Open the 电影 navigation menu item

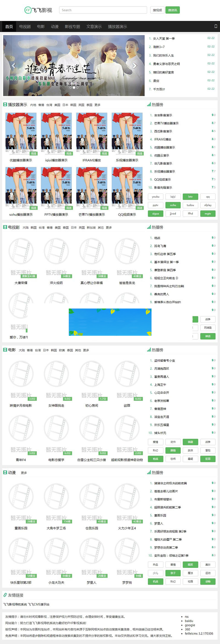coord(41,27)
